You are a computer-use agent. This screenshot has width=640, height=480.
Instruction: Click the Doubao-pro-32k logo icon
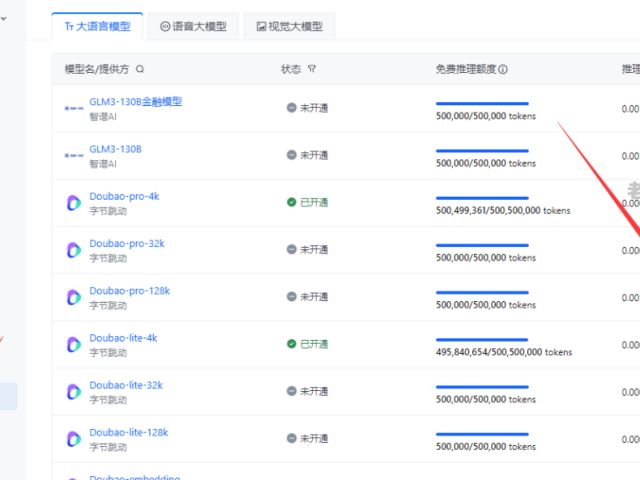coord(74,250)
